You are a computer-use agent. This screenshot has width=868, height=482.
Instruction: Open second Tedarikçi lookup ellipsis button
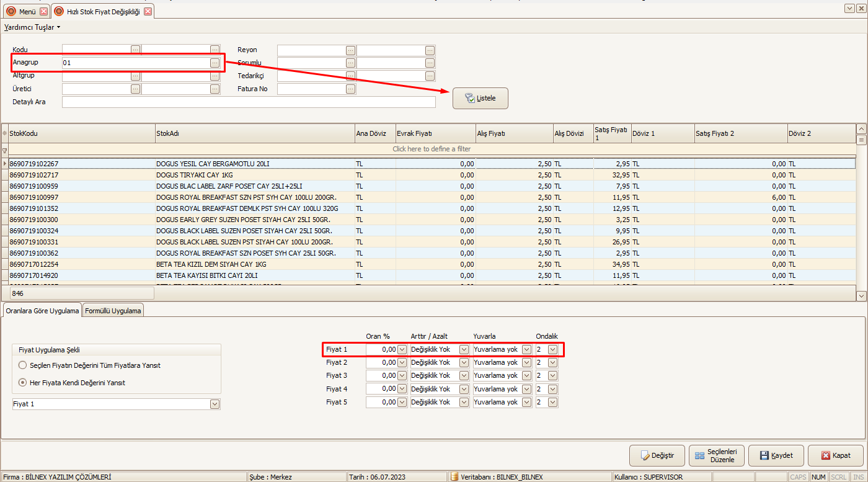(x=430, y=76)
